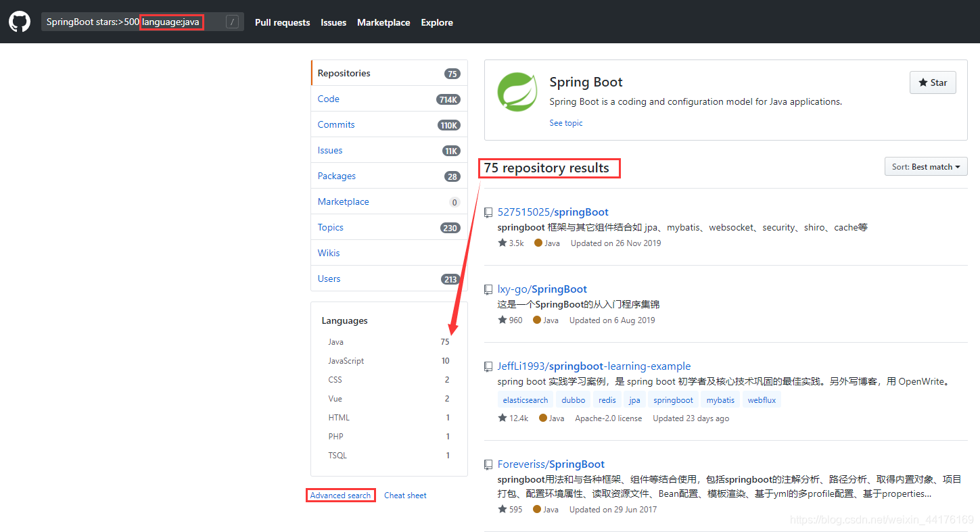Open the Advanced search link

click(x=340, y=495)
